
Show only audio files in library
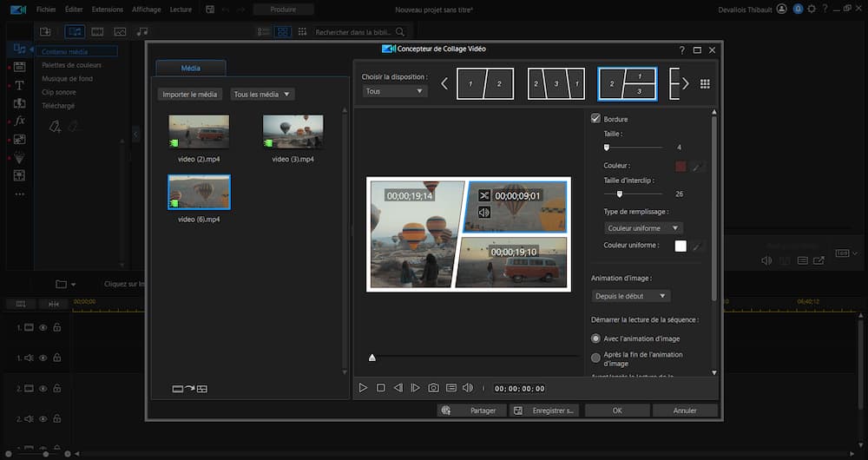[142, 32]
